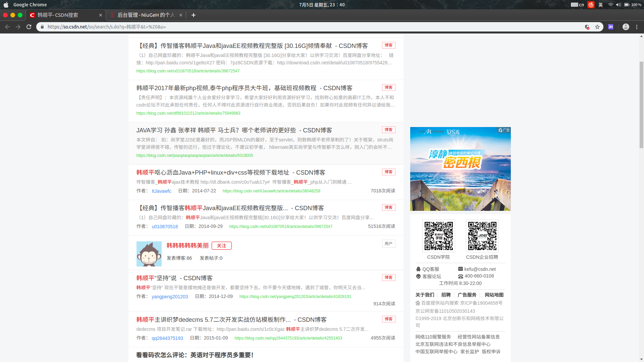Email kefu@csdn.net
Image resolution: width=644 pixels, height=362 pixels.
(x=477, y=269)
